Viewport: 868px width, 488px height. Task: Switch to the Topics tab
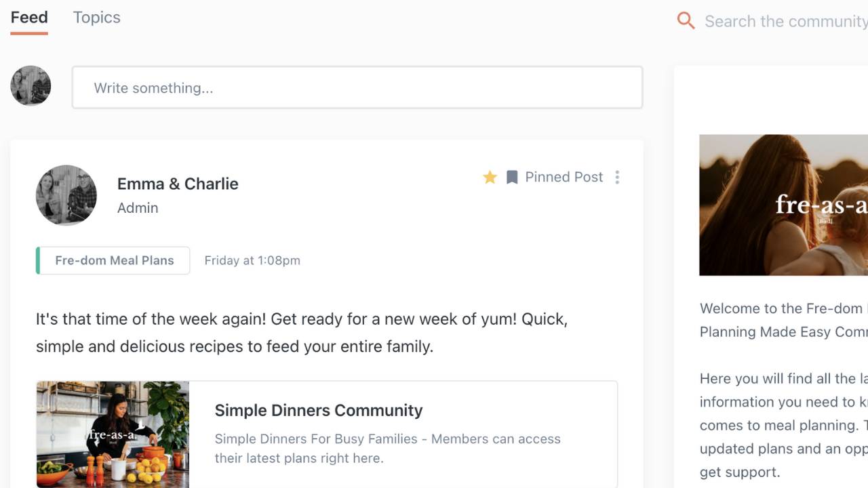[97, 18]
